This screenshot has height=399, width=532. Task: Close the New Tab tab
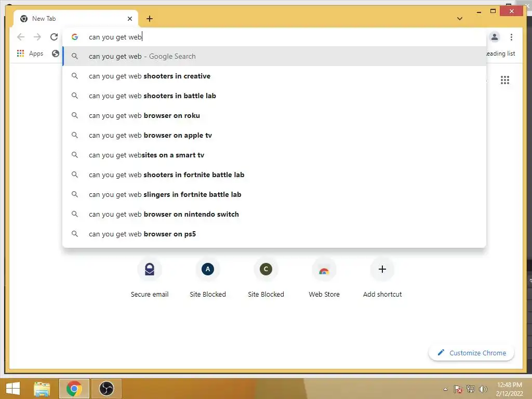pos(129,19)
